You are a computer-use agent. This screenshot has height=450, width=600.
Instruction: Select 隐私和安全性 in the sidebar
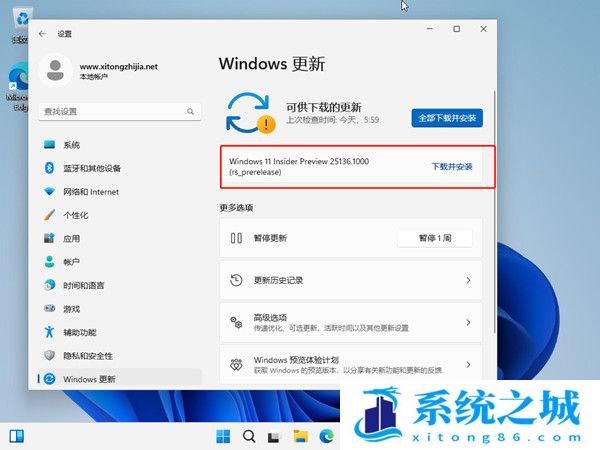click(x=88, y=356)
